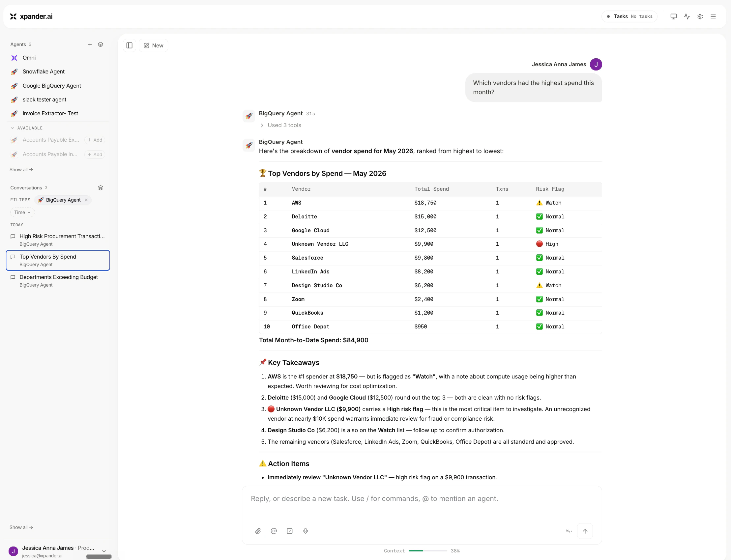
Task: Add the Accounts Payable In... agent
Action: (x=95, y=154)
